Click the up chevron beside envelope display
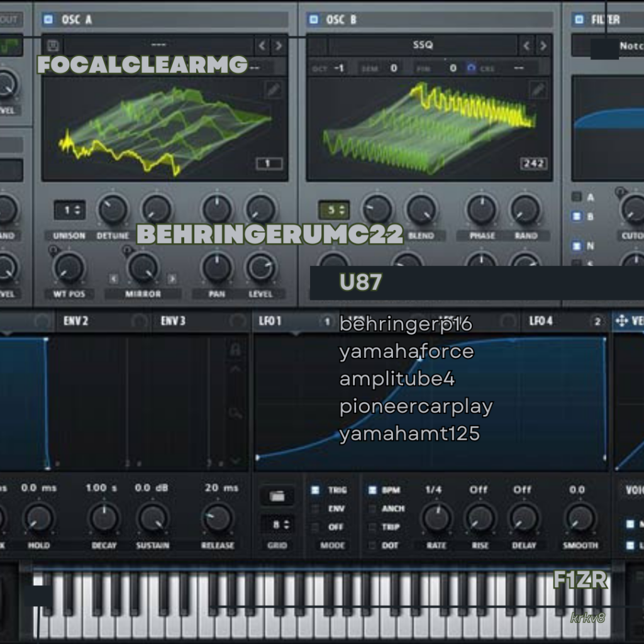The image size is (644, 644). tap(235, 369)
